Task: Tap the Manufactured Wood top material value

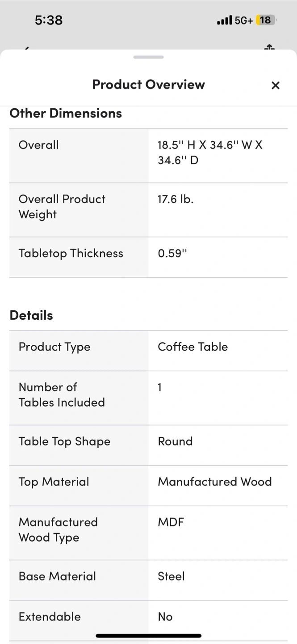Action: (x=214, y=482)
